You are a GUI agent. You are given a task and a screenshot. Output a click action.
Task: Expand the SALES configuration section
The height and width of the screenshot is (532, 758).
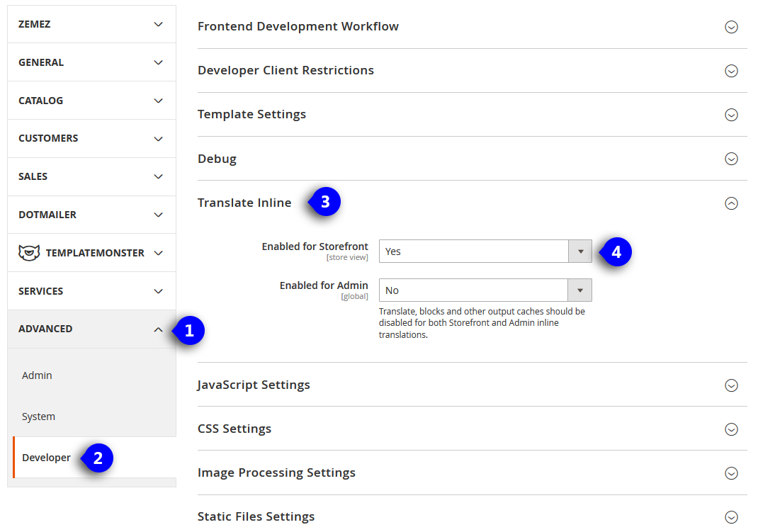(91, 177)
